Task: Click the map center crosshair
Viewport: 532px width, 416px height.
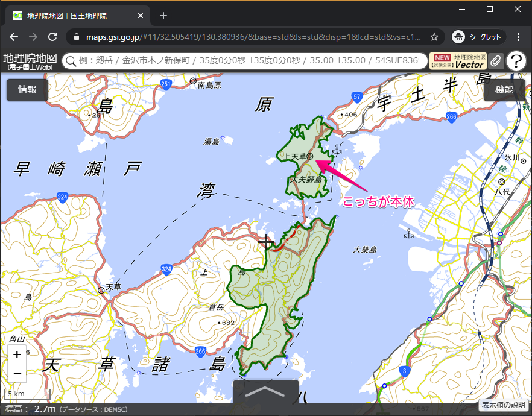Action: [266, 243]
